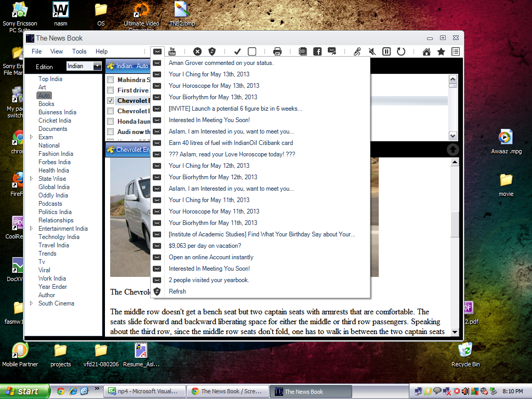The height and width of the screenshot is (399, 532).
Task: Click the round up-arrow button above article
Action: (453, 149)
